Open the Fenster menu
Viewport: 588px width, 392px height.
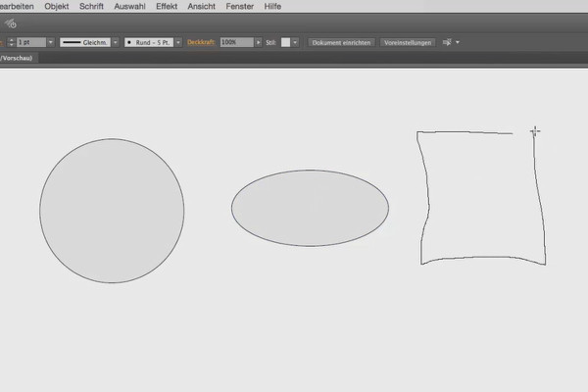(240, 7)
